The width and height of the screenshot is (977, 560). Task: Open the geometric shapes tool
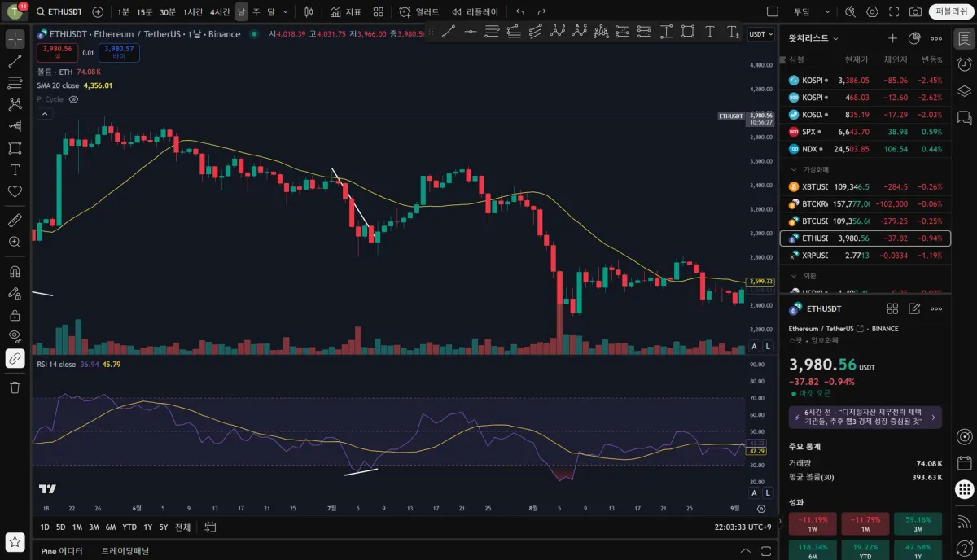click(15, 147)
